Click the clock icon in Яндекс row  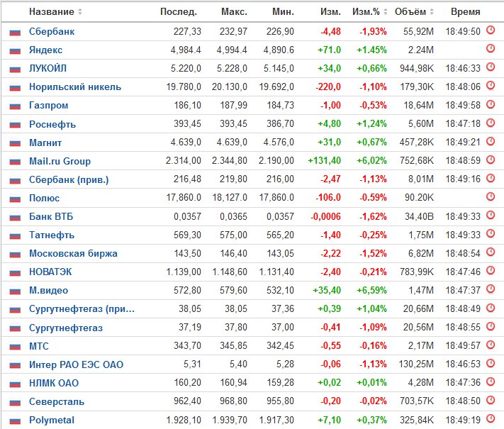491,48
